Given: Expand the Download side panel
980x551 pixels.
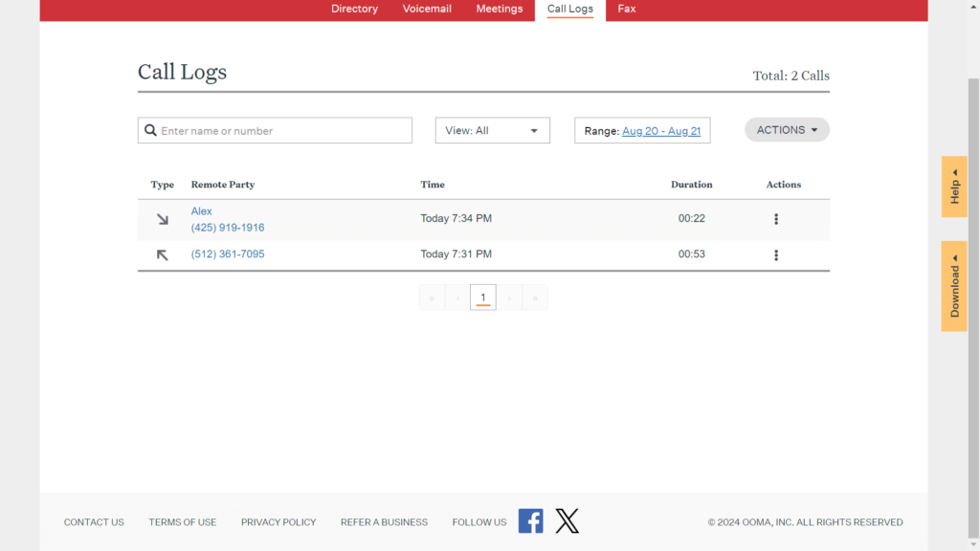Looking at the screenshot, I should [954, 286].
